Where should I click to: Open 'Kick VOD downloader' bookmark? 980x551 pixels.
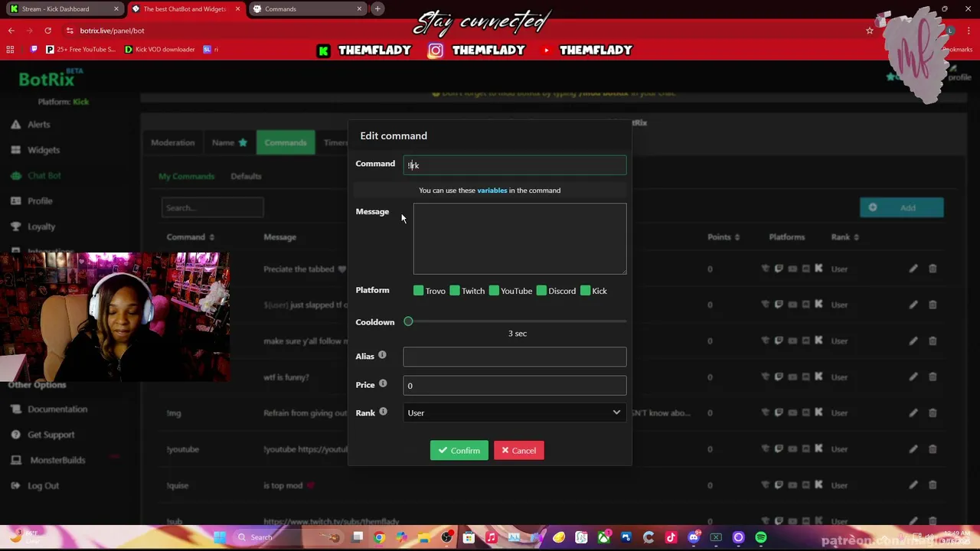(x=159, y=50)
